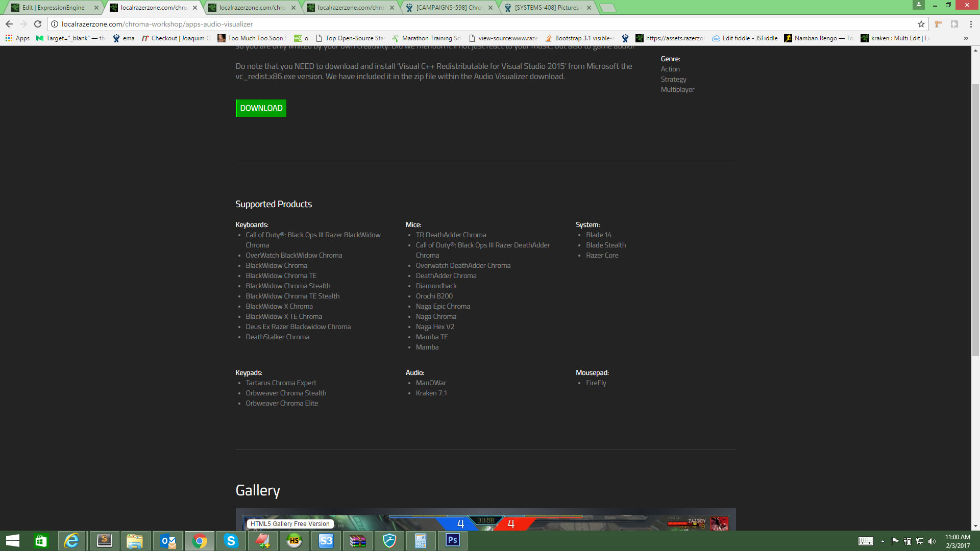
Task: Open the Bootstrap 3.1 visible bookmark
Action: coord(579,38)
